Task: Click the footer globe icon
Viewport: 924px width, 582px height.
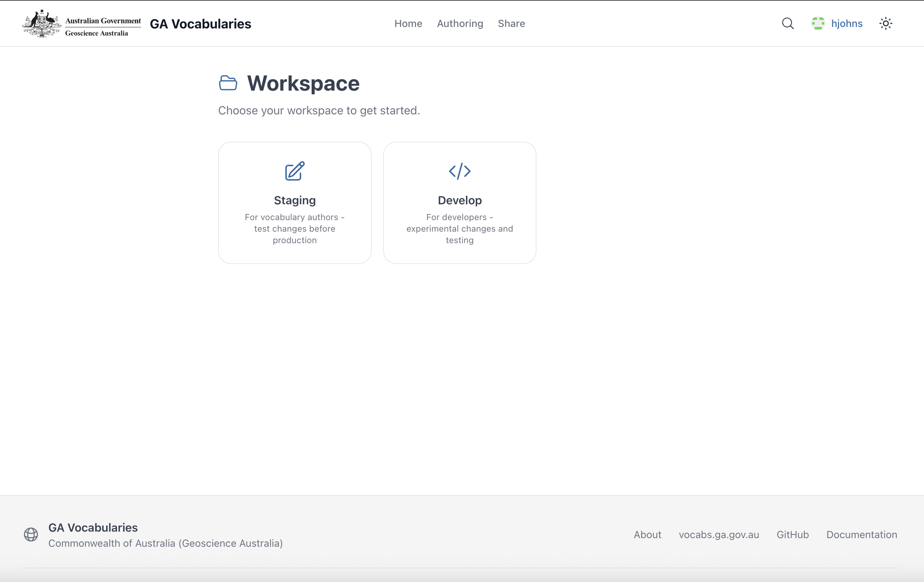Action: pos(31,535)
